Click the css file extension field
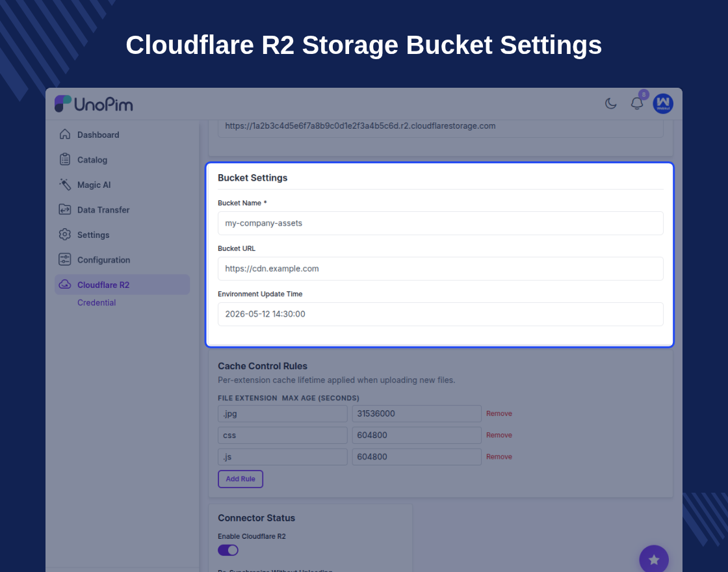This screenshot has width=728, height=572. point(283,435)
